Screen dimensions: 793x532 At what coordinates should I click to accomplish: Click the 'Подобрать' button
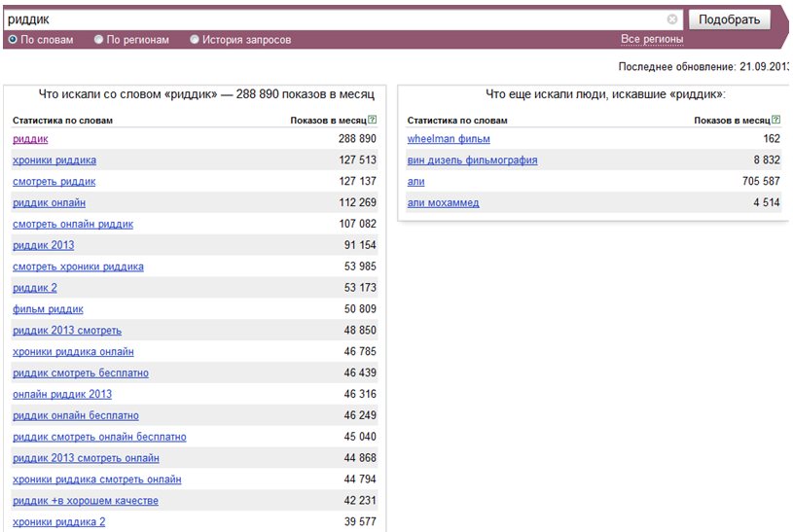730,19
